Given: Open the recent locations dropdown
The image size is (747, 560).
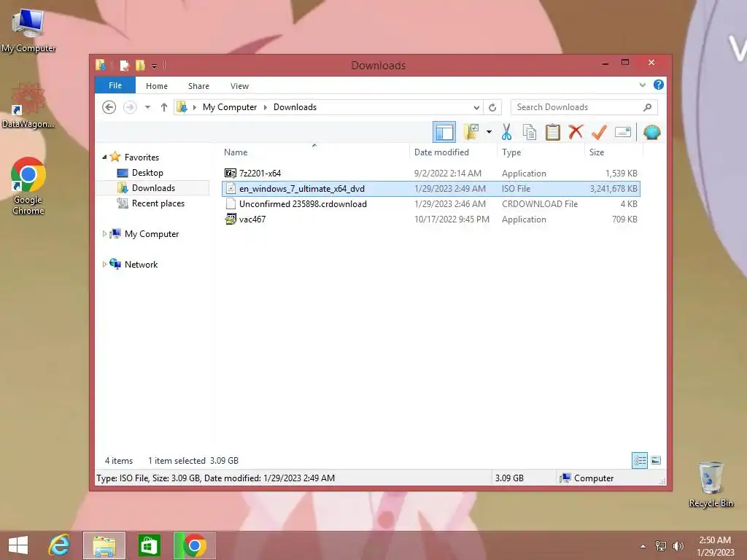Looking at the screenshot, I should [147, 107].
